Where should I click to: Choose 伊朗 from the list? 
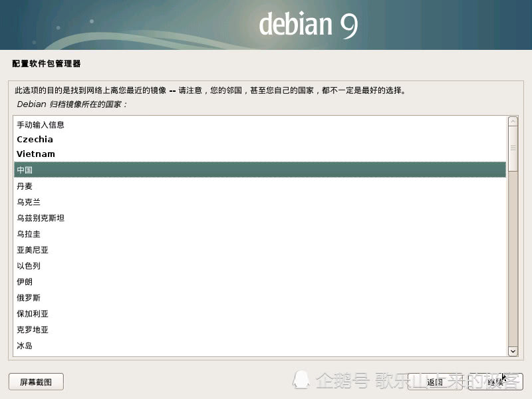(260, 281)
